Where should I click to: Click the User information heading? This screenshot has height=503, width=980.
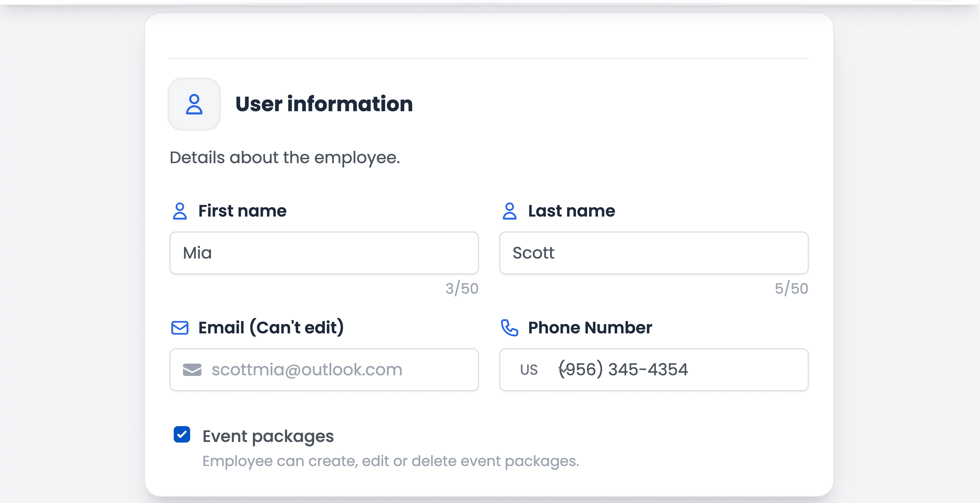coord(324,104)
